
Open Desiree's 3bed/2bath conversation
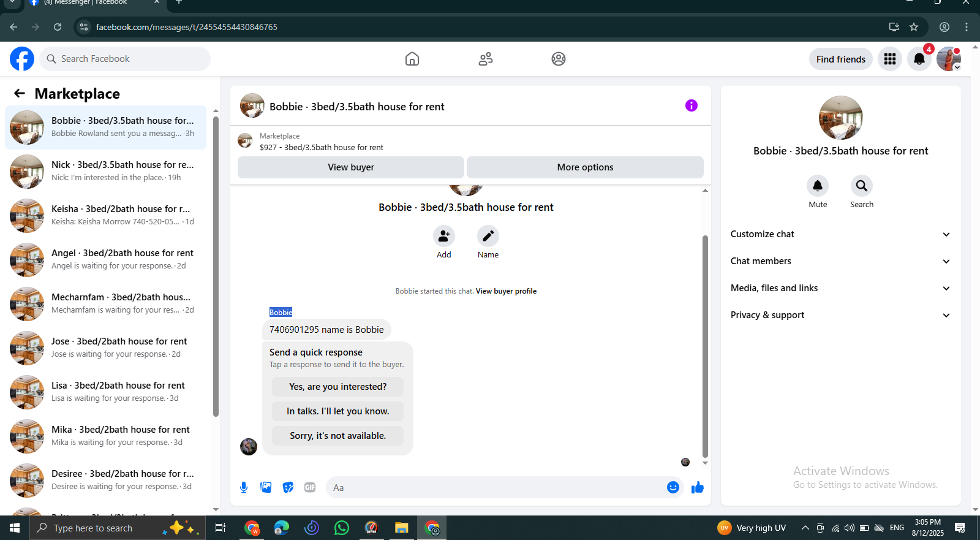coord(105,481)
